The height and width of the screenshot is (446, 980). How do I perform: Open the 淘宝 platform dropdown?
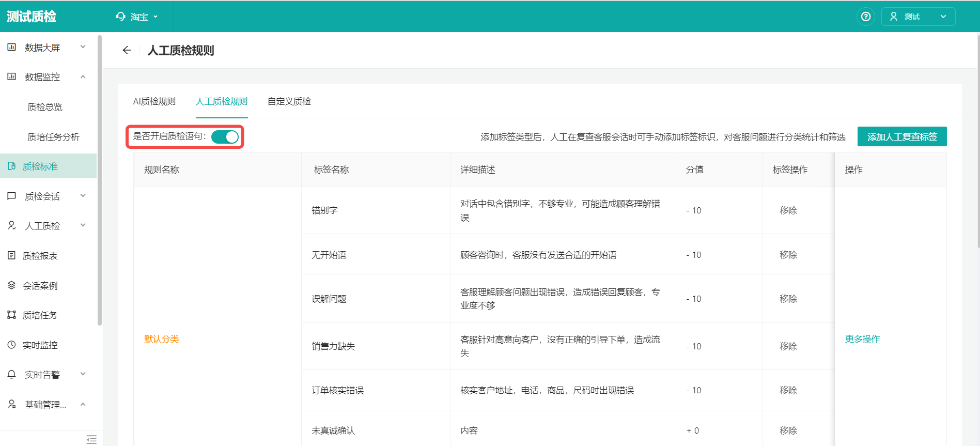click(137, 17)
